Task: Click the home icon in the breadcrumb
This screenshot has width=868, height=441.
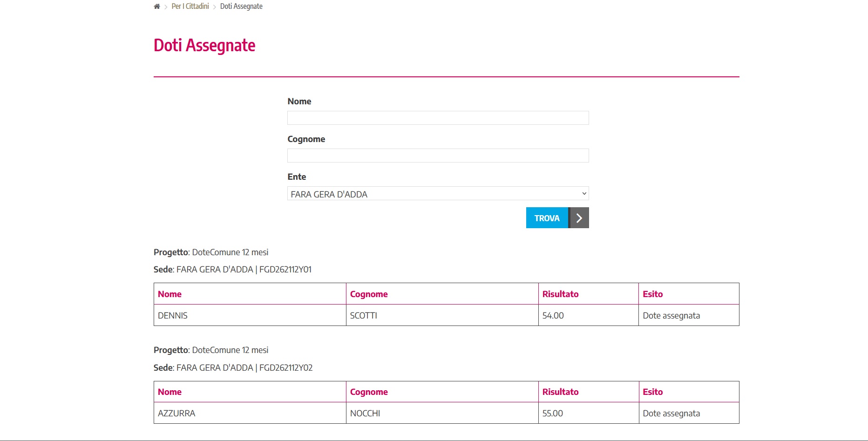Action: tap(157, 7)
